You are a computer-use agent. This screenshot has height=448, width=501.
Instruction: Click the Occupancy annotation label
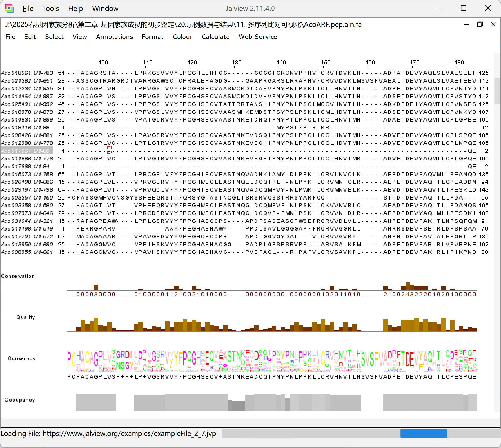pyautogui.click(x=20, y=400)
